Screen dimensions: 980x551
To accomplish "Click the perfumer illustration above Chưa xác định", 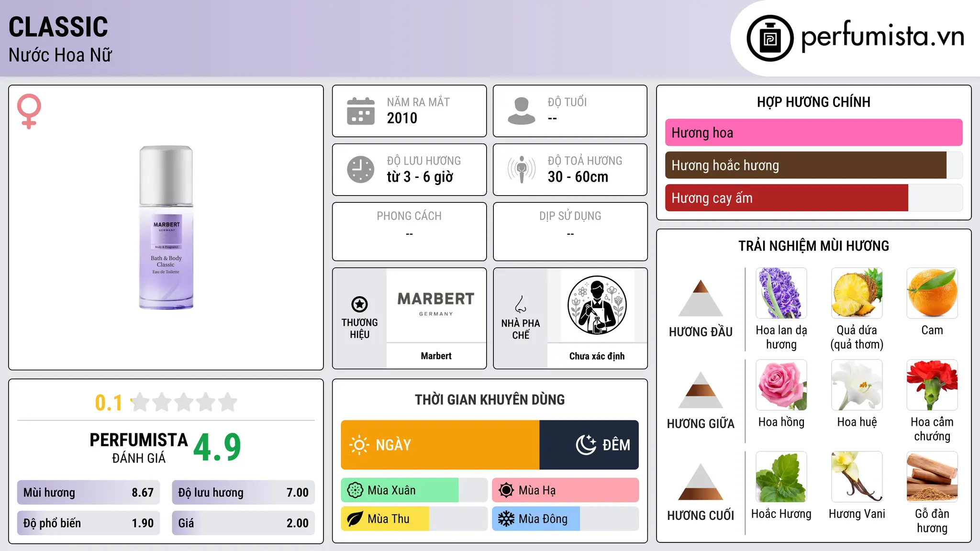I will click(x=597, y=305).
